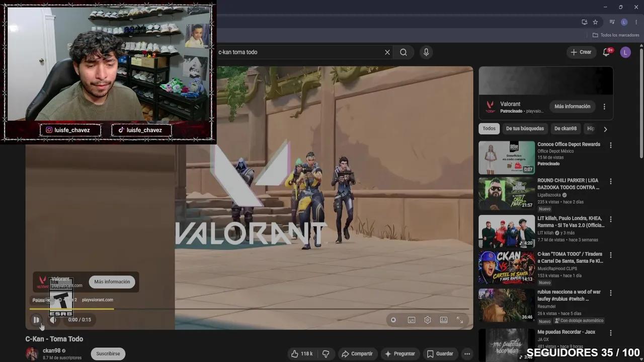644x362 pixels.
Task: Click Suscribirse to ckan98 channel
Action: pyautogui.click(x=108, y=354)
